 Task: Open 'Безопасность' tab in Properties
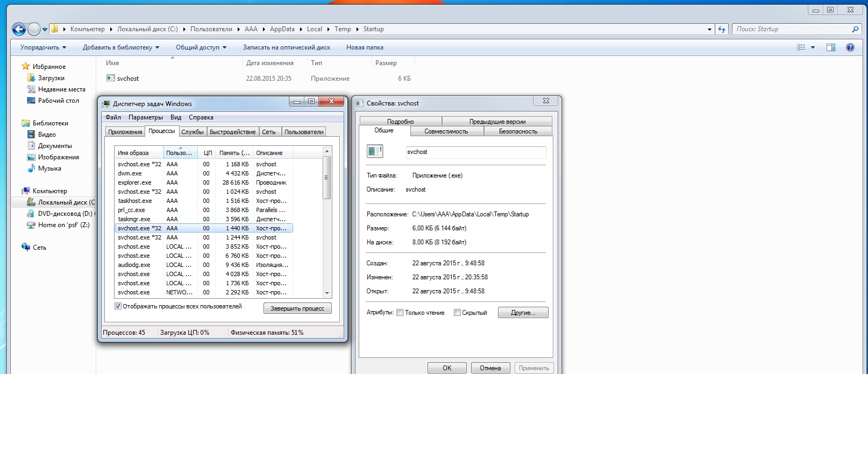pos(518,131)
